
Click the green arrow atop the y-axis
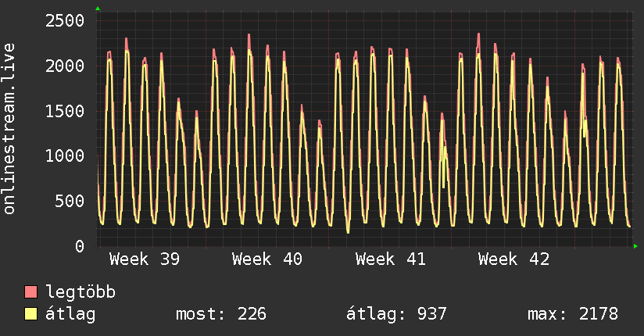pyautogui.click(x=98, y=9)
